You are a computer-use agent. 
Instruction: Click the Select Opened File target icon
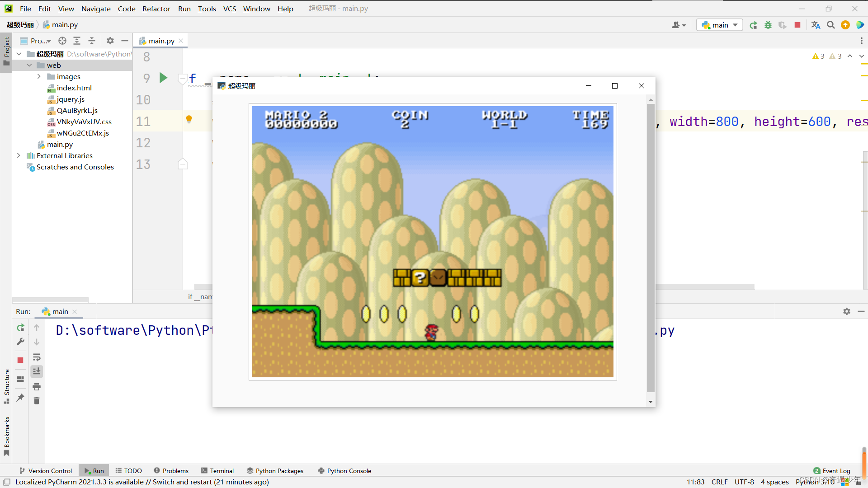[62, 41]
